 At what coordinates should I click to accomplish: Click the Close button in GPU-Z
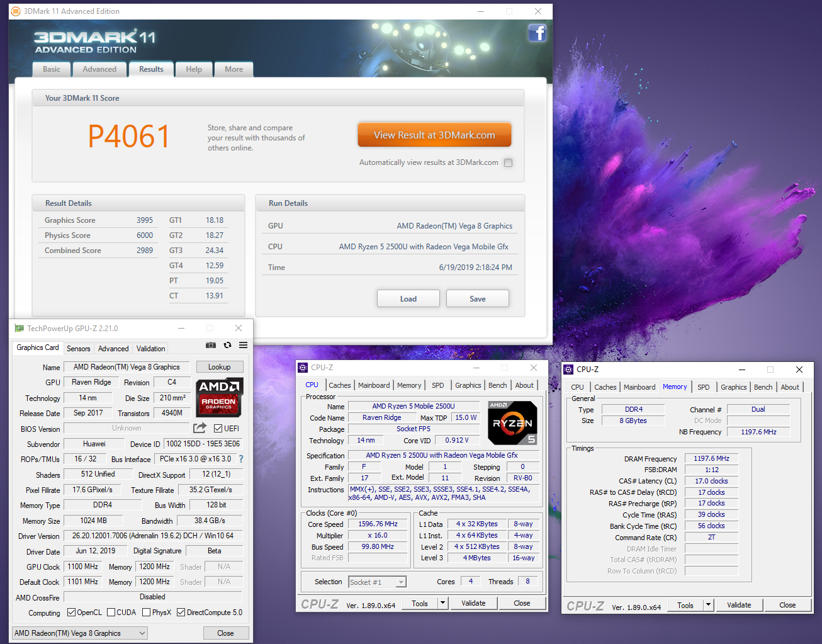point(225,633)
